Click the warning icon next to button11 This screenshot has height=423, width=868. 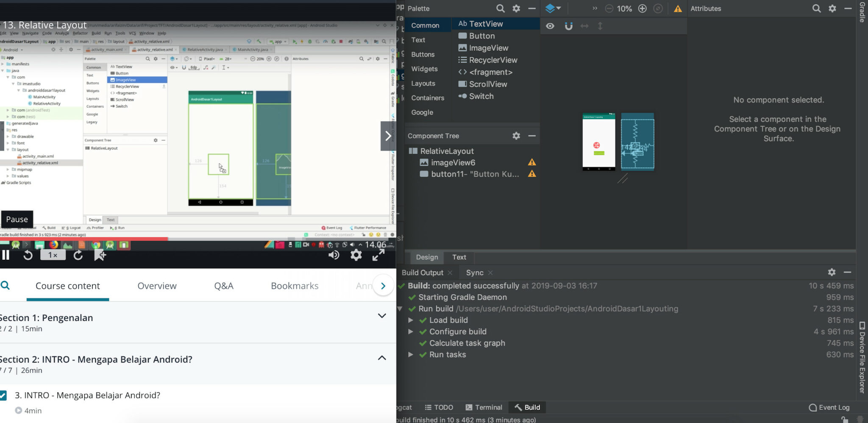(x=532, y=174)
